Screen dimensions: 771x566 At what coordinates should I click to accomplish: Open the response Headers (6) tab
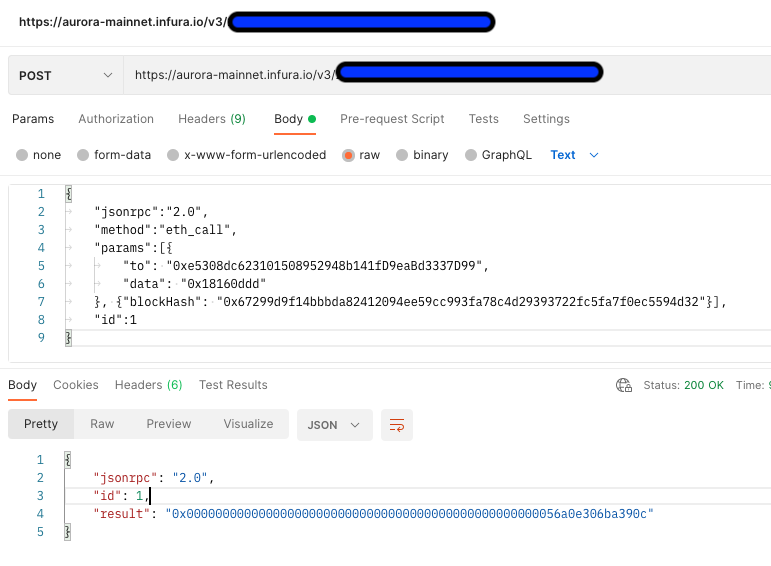click(x=148, y=385)
